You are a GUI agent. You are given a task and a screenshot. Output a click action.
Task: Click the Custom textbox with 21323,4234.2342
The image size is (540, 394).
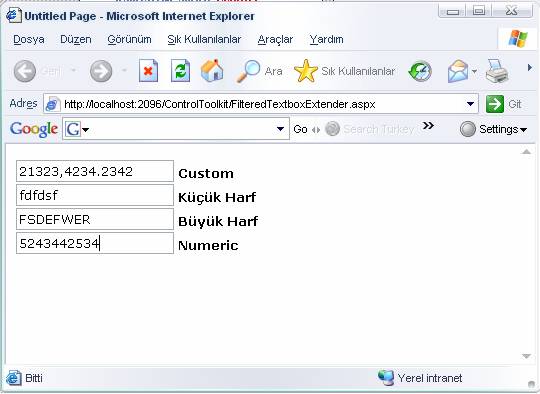95,171
